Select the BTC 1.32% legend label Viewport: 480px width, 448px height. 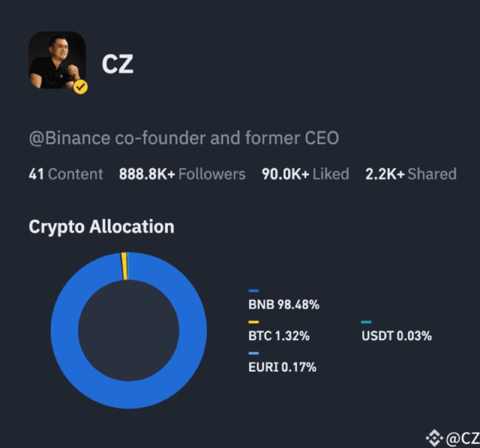point(279,336)
